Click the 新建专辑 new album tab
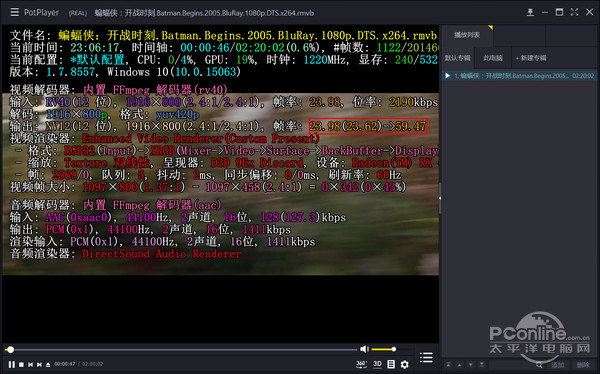 [x=531, y=58]
